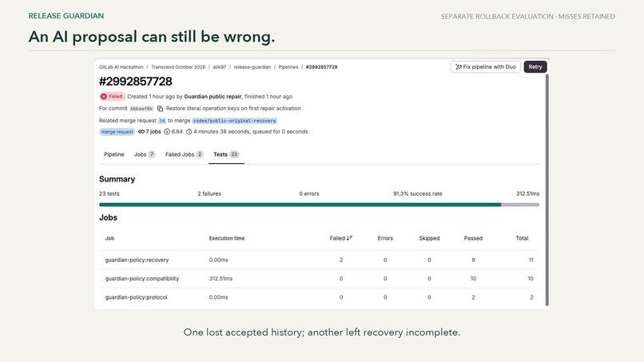Click the '91.3% success rate' text

click(418, 193)
